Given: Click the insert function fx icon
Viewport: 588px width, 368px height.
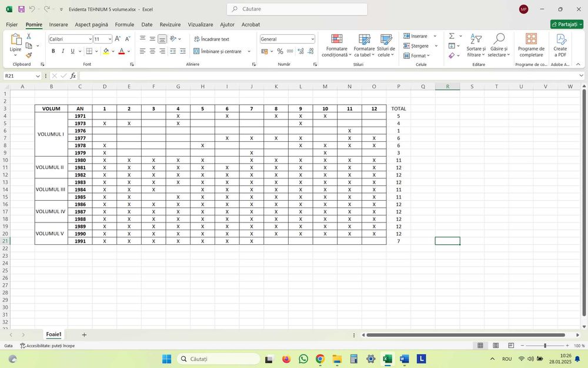Looking at the screenshot, I should 73,76.
